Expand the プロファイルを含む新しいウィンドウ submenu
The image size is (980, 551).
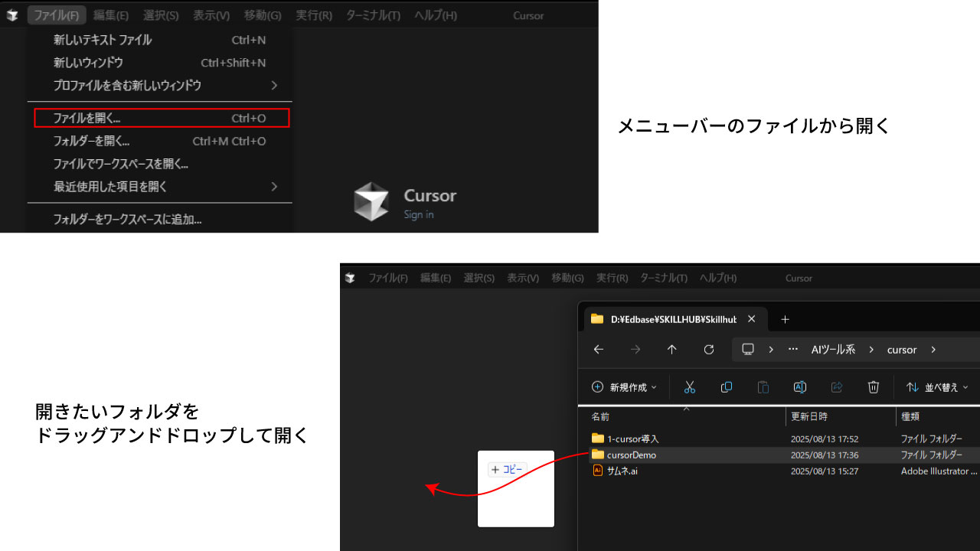coord(159,86)
